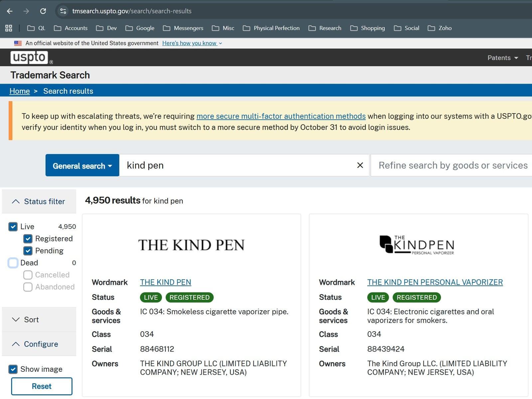
Task: Open the Zoho bookmarks folder
Action: [x=440, y=28]
